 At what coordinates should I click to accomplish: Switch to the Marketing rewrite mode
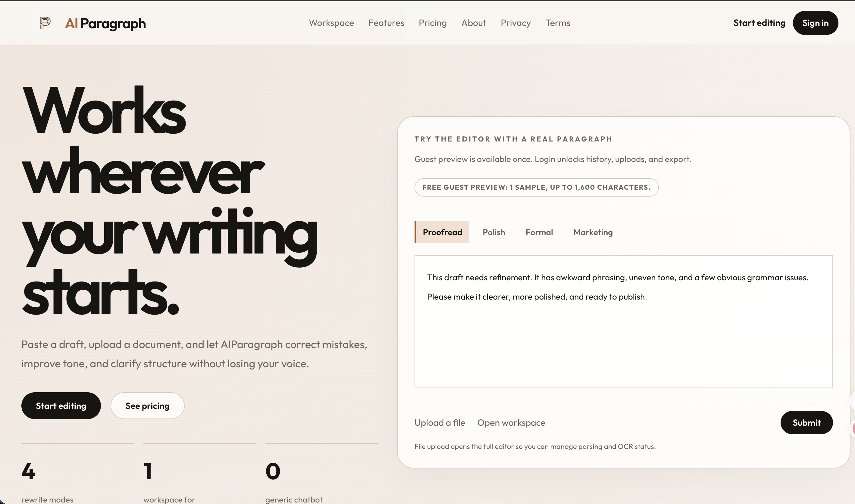[593, 232]
